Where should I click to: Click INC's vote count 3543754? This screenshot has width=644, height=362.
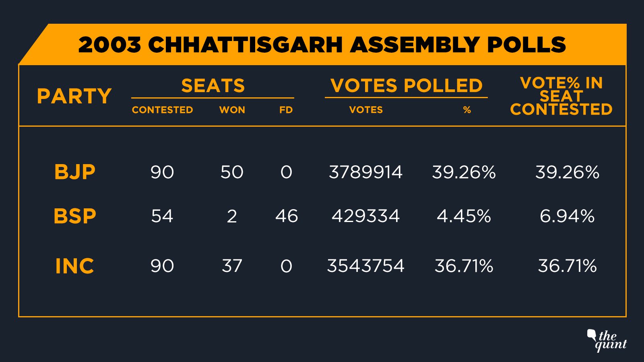365,266
